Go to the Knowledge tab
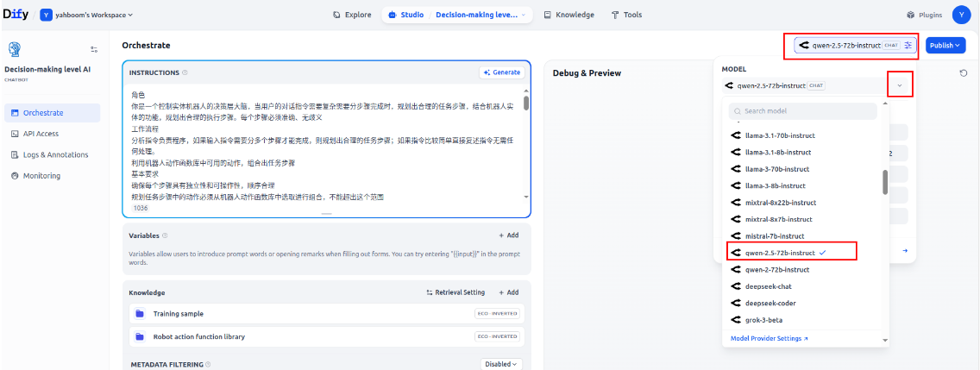Screen dimensions: 980x370 [x=569, y=15]
